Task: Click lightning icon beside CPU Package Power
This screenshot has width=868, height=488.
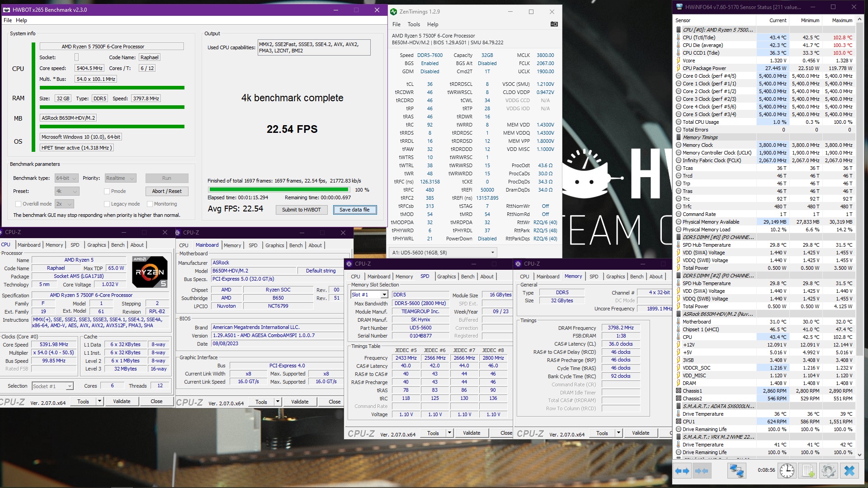Action: coord(679,68)
